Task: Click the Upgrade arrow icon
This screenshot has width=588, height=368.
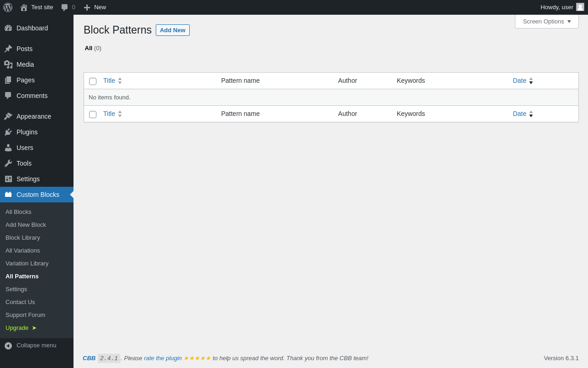Action: point(34,328)
